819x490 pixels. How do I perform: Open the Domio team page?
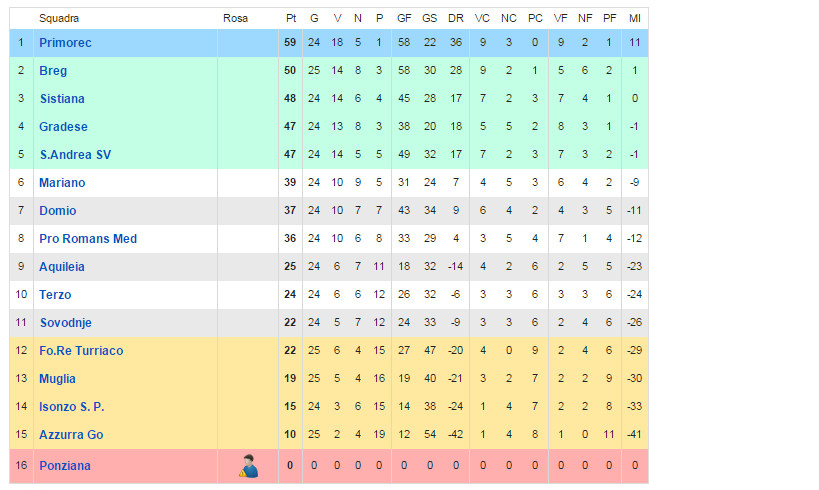[x=57, y=211]
